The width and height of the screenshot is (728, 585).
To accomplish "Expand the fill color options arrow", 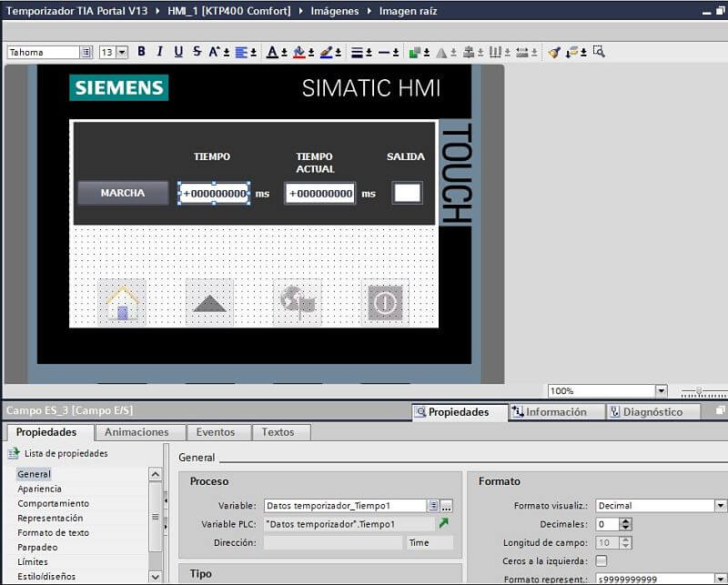I will coord(311,53).
